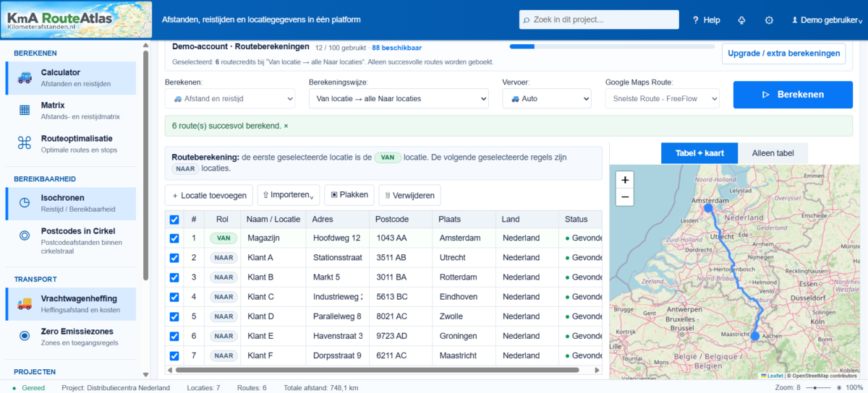Zoom in on the map

coord(625,179)
